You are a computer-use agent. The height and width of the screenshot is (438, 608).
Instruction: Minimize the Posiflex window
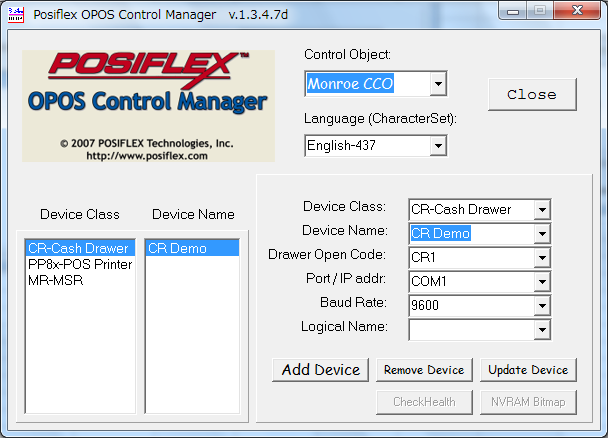[513, 11]
